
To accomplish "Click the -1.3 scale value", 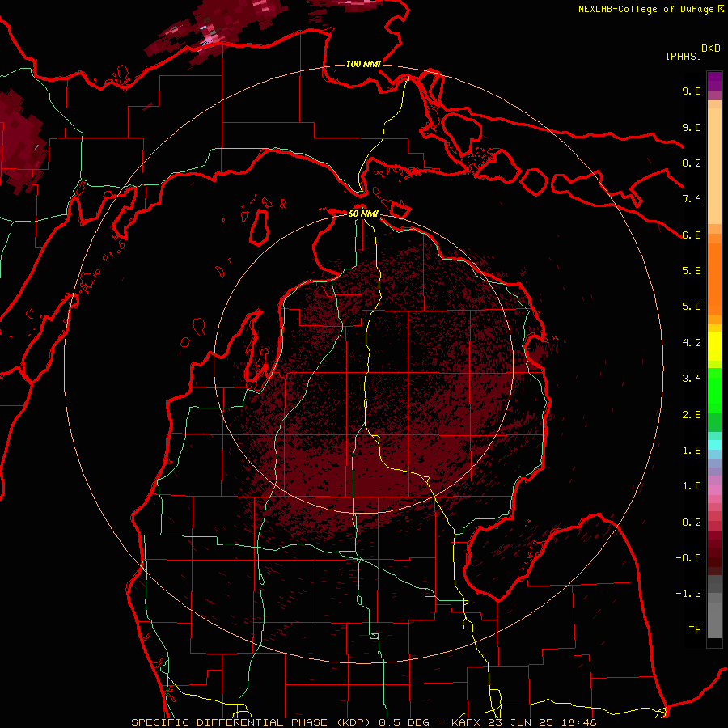I will coord(688,594).
